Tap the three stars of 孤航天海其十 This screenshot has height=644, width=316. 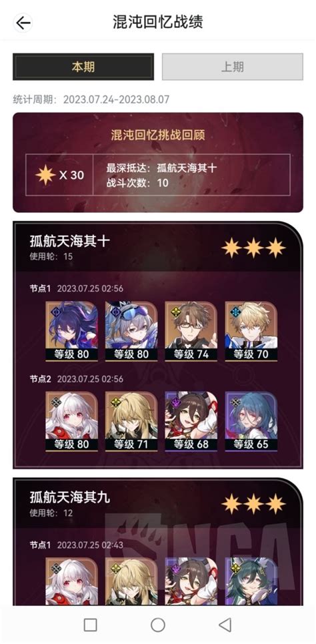253,248
